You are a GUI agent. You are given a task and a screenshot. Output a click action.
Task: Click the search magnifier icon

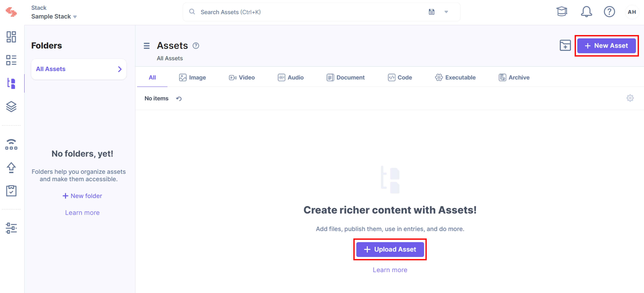click(x=192, y=12)
